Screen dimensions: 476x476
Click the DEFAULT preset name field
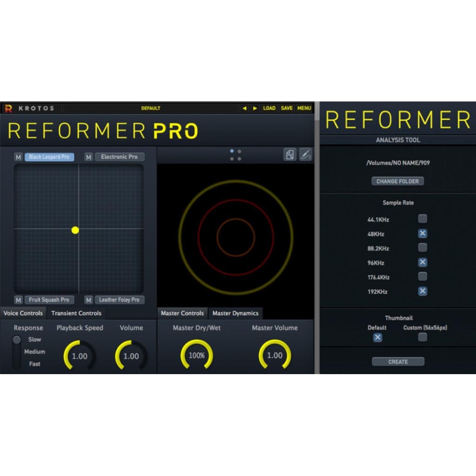[150, 108]
